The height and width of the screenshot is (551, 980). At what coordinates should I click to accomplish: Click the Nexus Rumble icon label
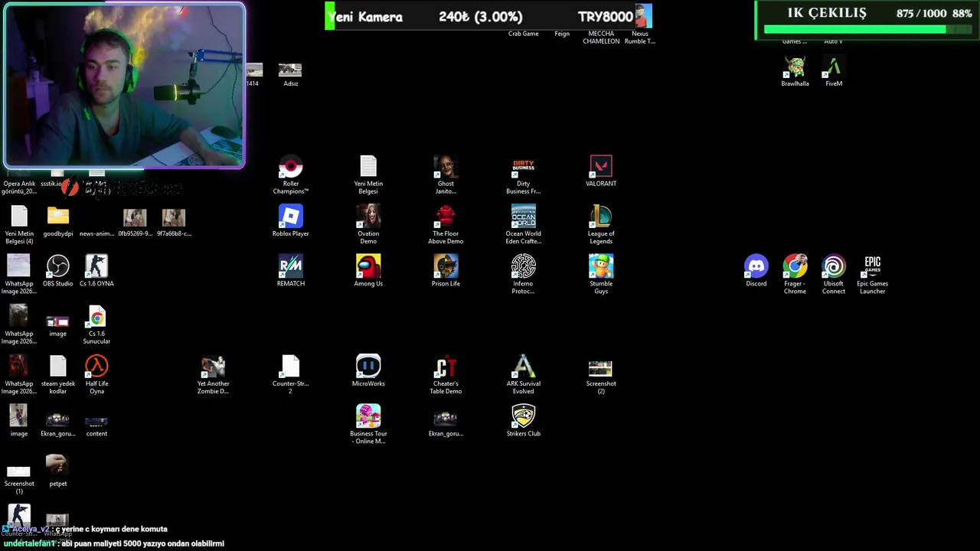point(640,37)
